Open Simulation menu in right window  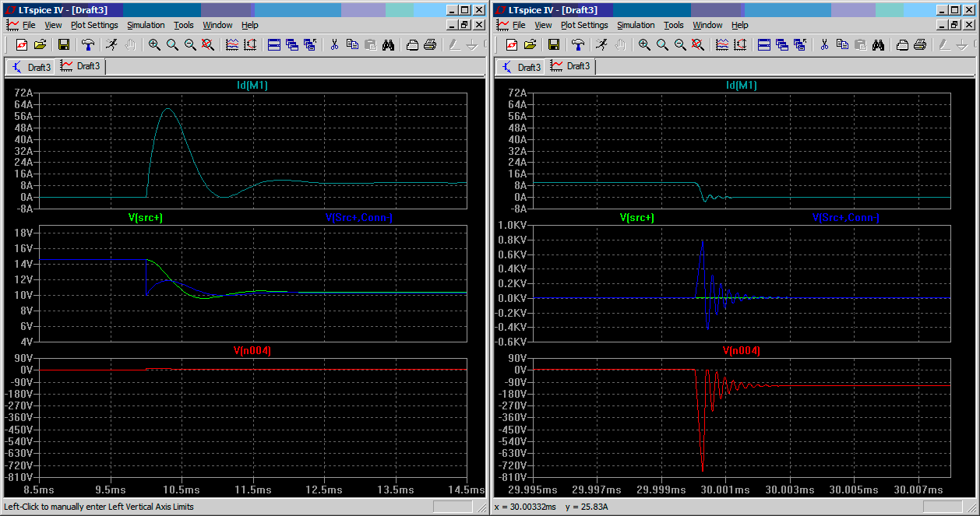[636, 25]
